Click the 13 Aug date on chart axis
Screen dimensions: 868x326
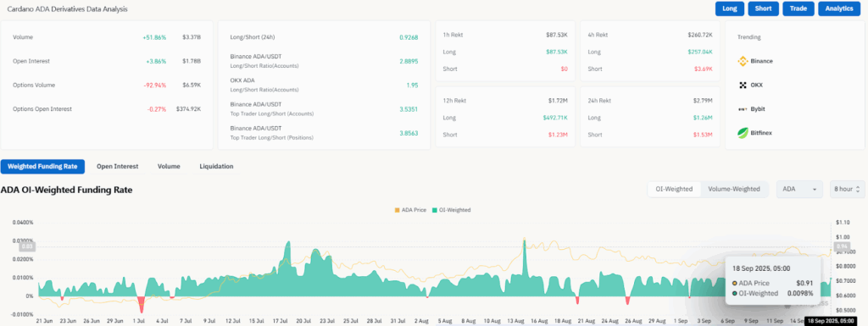[516, 320]
